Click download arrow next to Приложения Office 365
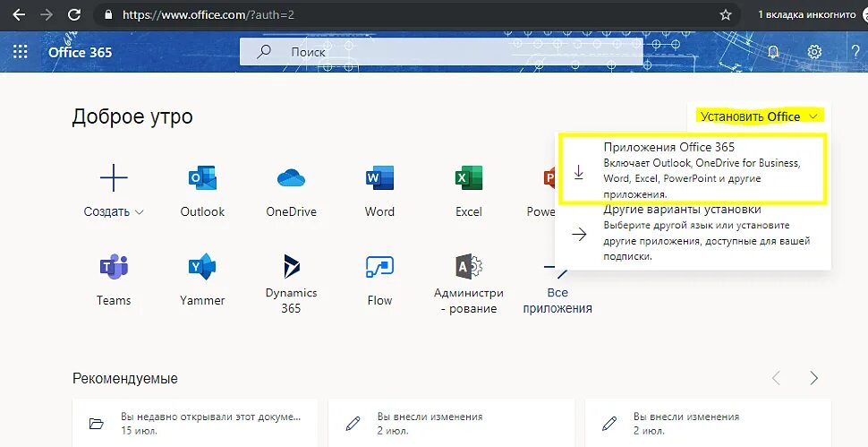The width and height of the screenshot is (868, 447). point(578,174)
